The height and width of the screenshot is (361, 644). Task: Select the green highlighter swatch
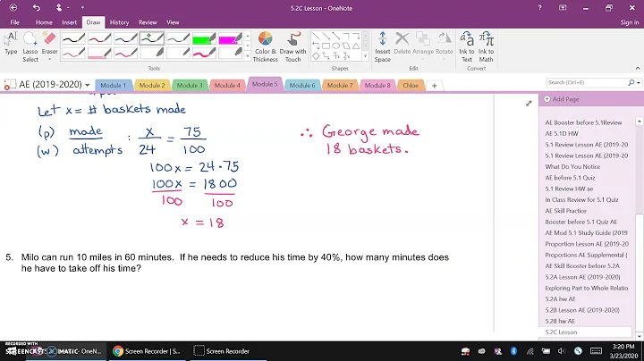(x=204, y=38)
